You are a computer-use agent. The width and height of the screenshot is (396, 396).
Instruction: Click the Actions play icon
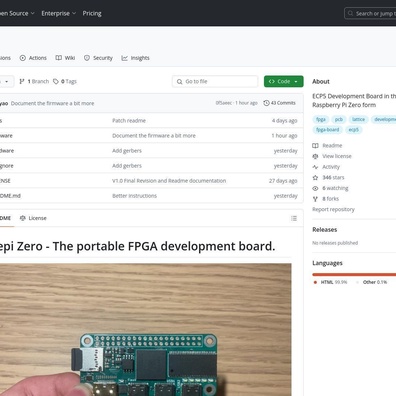23,58
